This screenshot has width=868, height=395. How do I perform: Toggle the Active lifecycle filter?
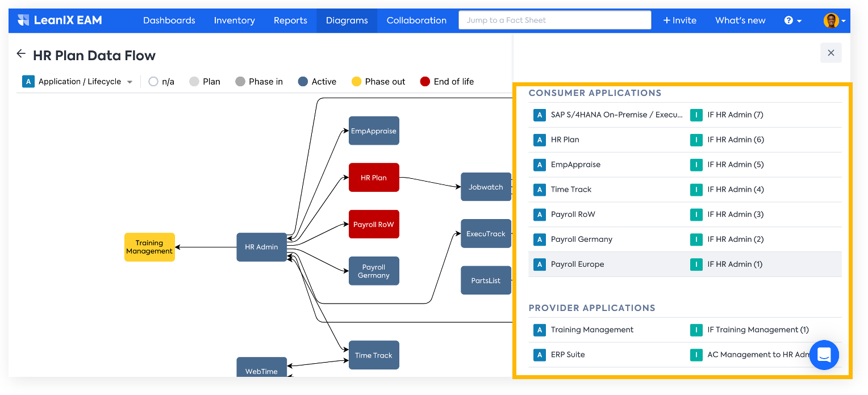[317, 82]
